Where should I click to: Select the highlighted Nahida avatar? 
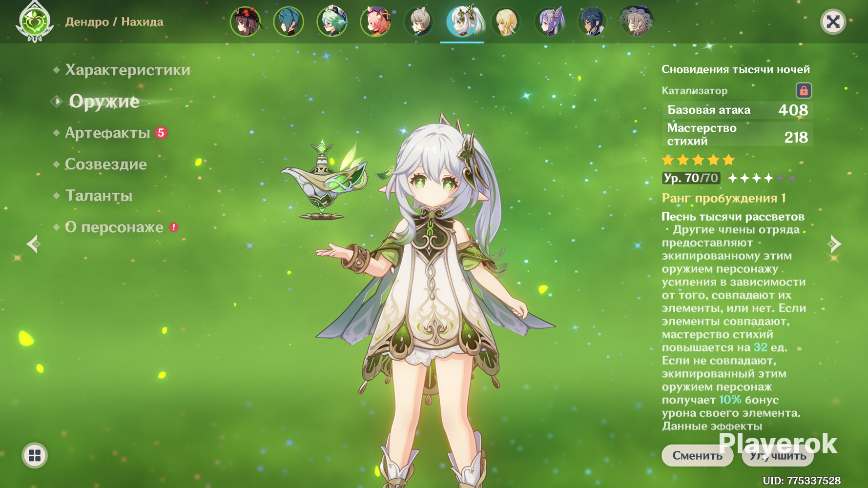(x=462, y=21)
